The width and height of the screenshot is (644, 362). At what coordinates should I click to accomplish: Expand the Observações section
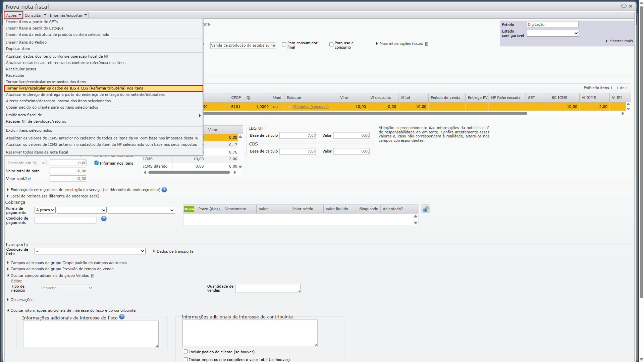point(20,300)
